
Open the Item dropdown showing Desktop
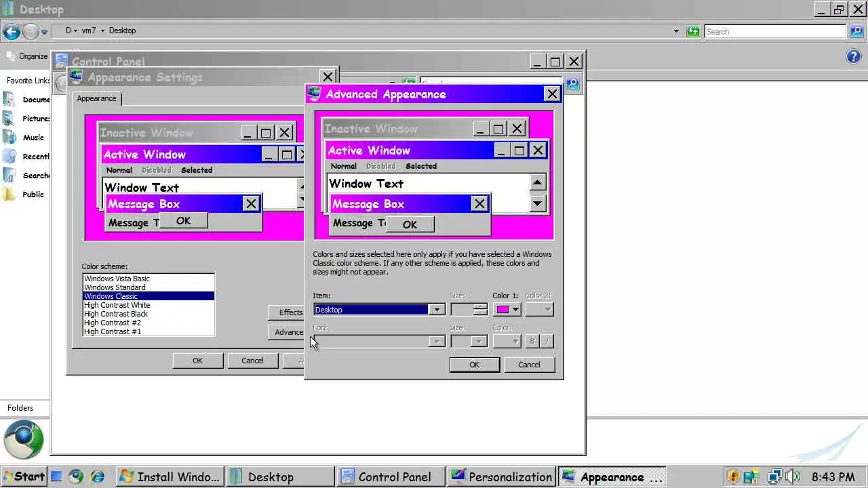click(x=437, y=310)
